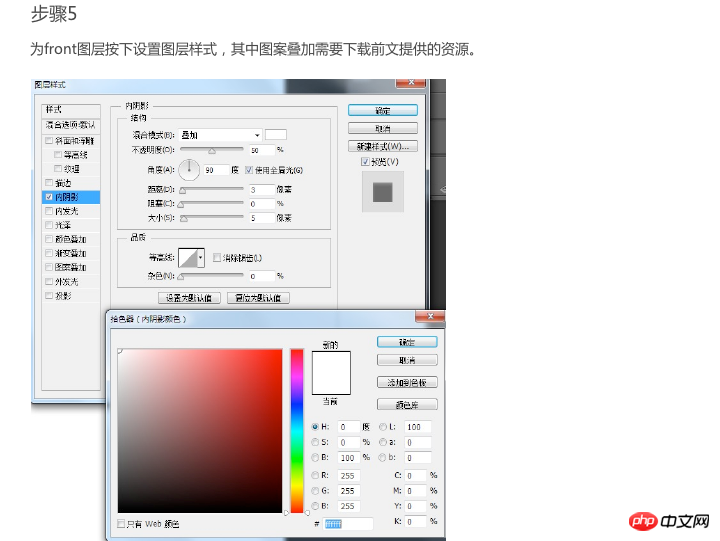Click the R value field showing 255

click(x=349, y=475)
